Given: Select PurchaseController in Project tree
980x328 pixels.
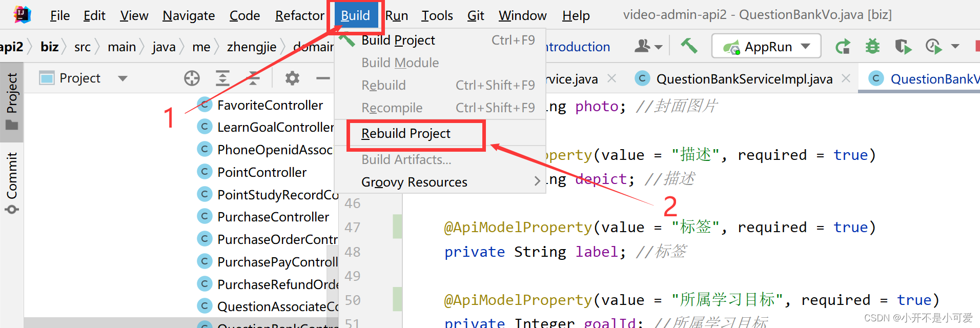Looking at the screenshot, I should (273, 216).
